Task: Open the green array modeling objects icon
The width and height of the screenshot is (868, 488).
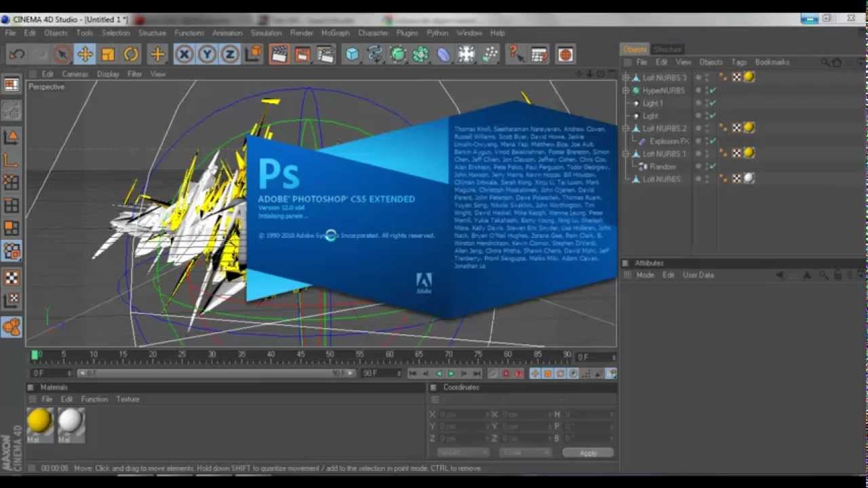Action: [x=420, y=54]
